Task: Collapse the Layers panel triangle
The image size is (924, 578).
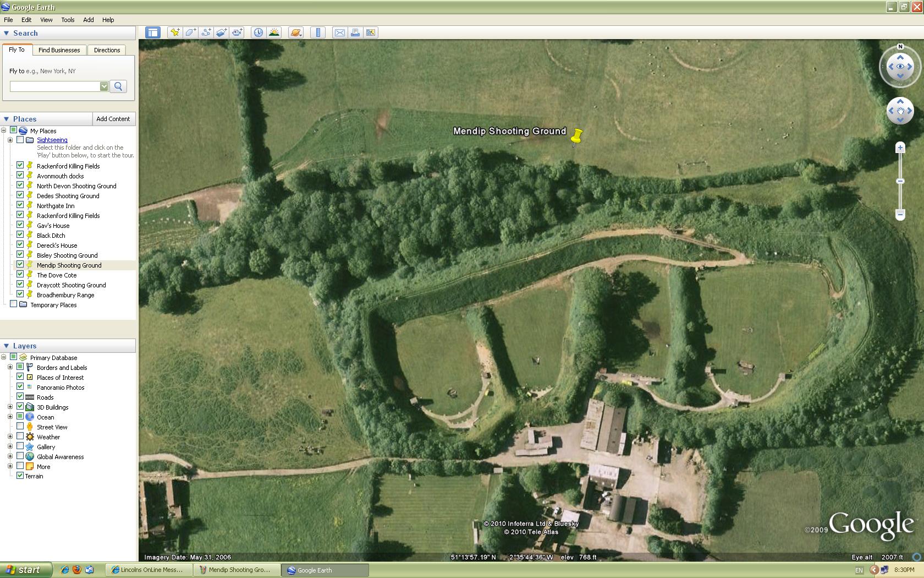Action: [x=7, y=346]
